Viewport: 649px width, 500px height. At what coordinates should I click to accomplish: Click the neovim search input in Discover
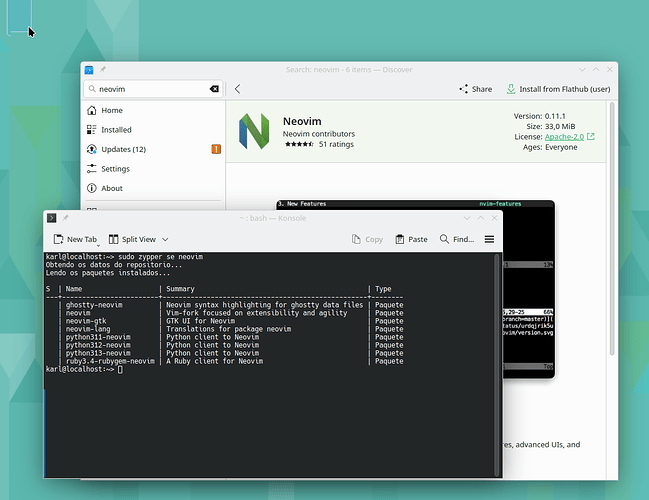(x=153, y=89)
